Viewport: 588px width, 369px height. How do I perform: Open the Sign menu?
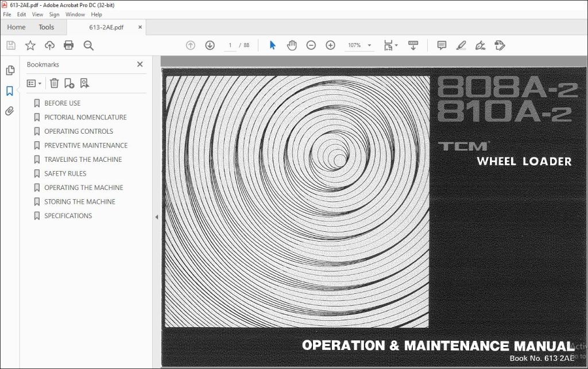[x=54, y=14]
